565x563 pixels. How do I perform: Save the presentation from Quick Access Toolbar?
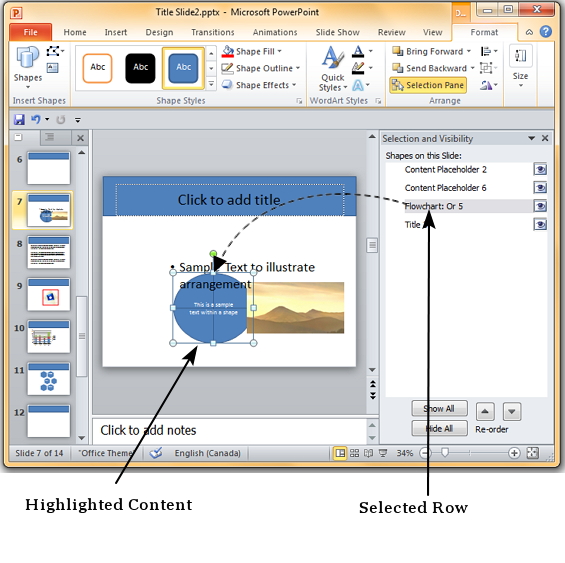(x=19, y=119)
